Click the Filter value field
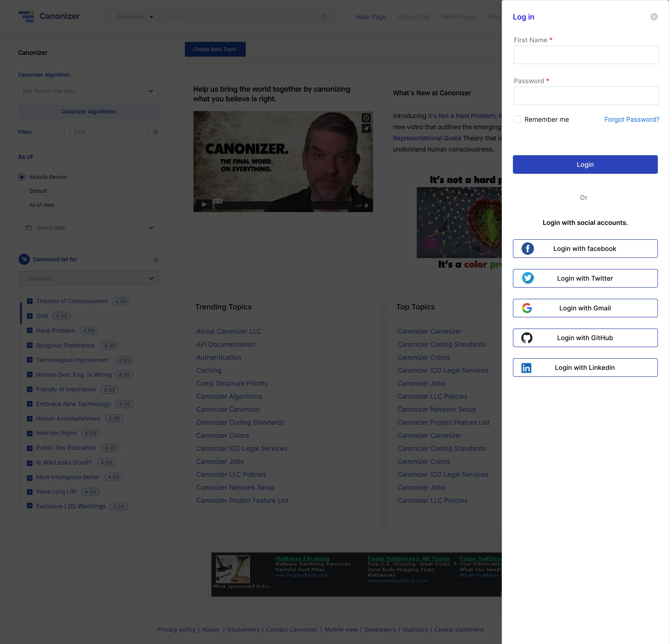The width and height of the screenshot is (669, 644). 109,132
